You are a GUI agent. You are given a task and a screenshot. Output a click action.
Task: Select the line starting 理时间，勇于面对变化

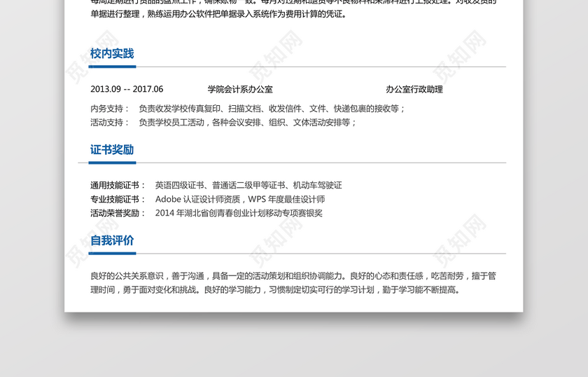pyautogui.click(x=276, y=290)
